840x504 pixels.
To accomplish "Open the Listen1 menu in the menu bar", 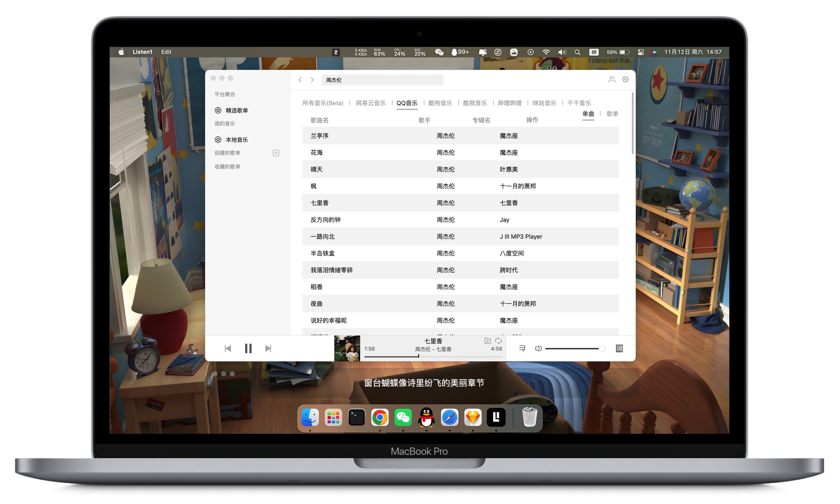I will tap(142, 52).
